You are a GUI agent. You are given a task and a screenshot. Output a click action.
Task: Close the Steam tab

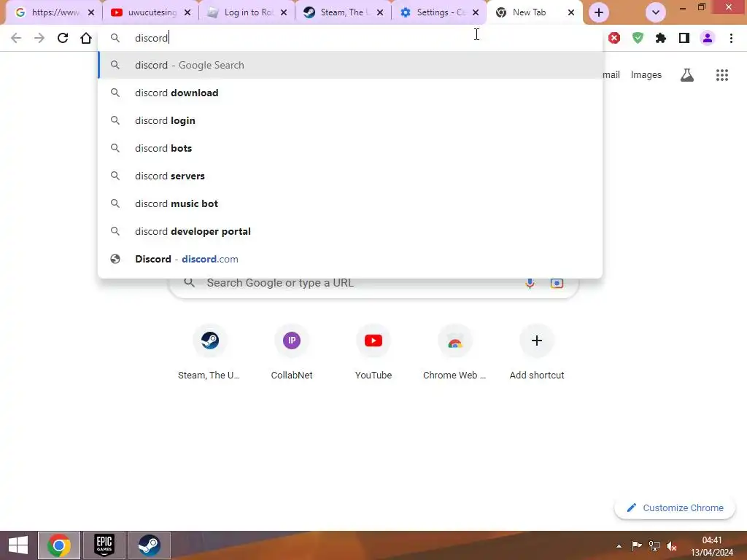click(379, 13)
